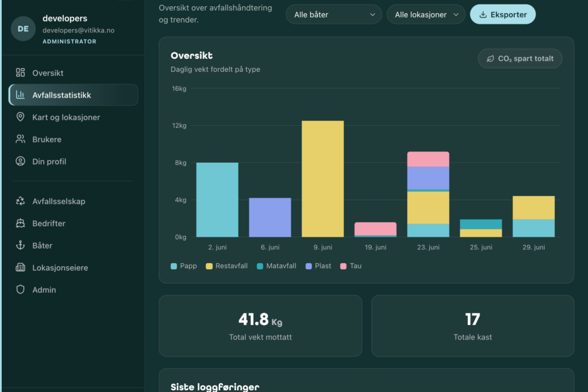Open the Alle båter dropdown
This screenshot has height=392, width=588.
tap(334, 14)
